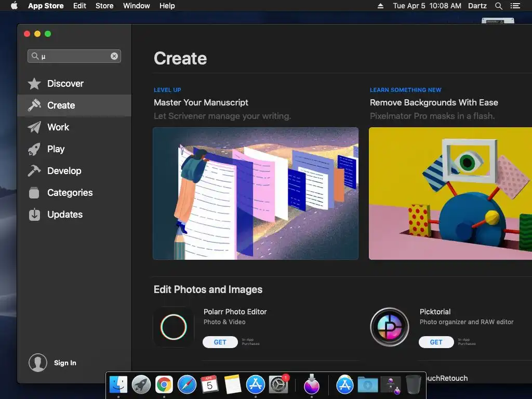Click the account avatar icon next to Sign In
Image resolution: width=532 pixels, height=399 pixels.
[x=38, y=363]
